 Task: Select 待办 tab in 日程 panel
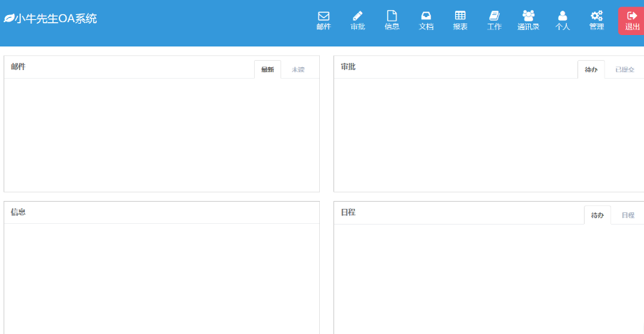(x=597, y=215)
